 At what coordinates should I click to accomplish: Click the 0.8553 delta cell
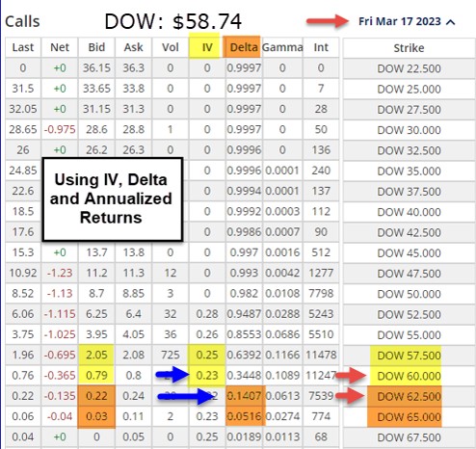[x=244, y=334]
